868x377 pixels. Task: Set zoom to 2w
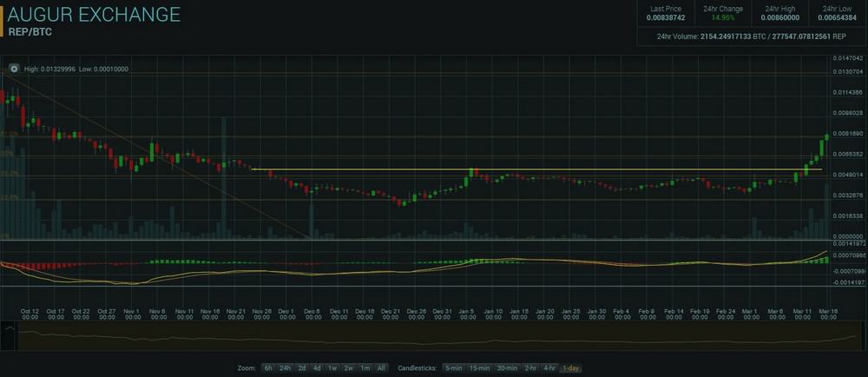348,367
